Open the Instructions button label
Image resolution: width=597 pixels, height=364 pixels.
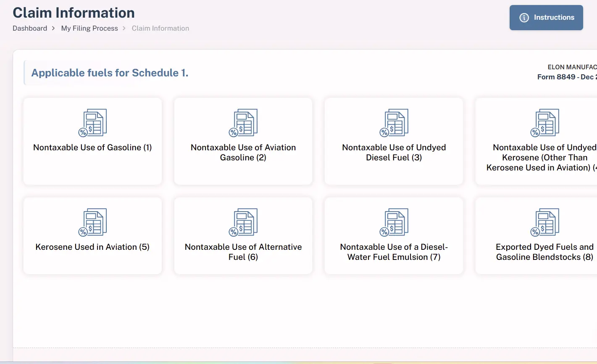[554, 18]
